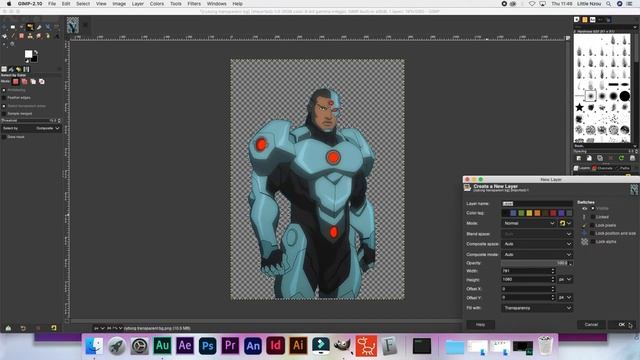640x360 pixels.
Task: Click the GIMP icon in dock
Action: click(343, 346)
